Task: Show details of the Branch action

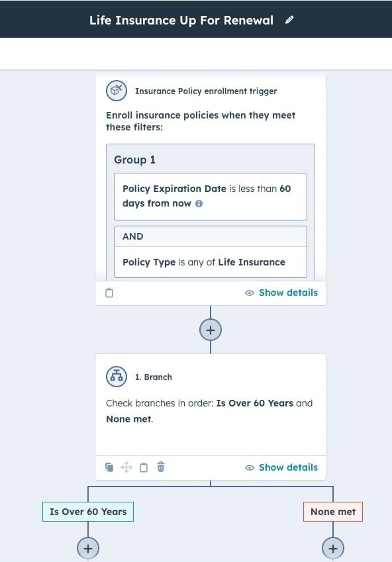Action: point(281,467)
